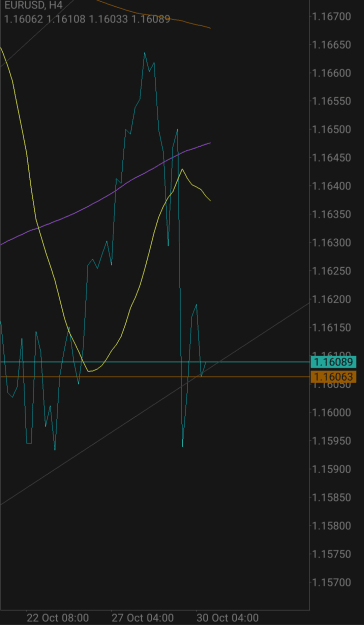Click the 1.16000 price scale value

[333, 413]
